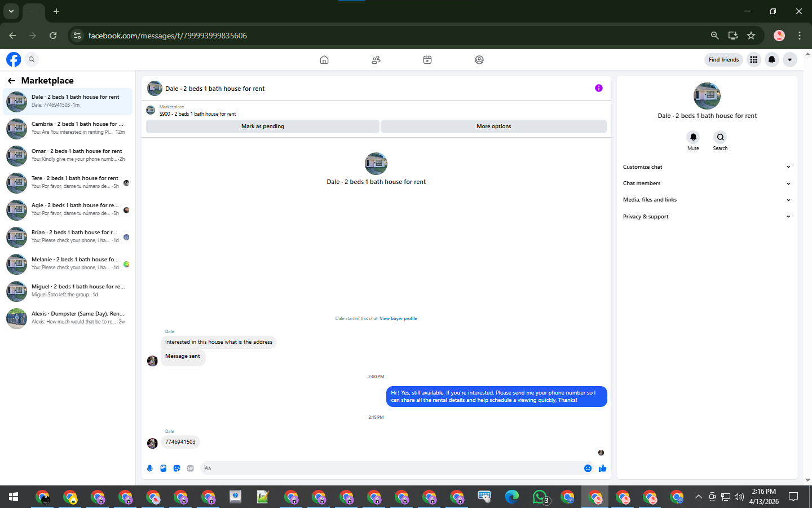
Task: Open Chrome three-dot menu
Action: pyautogui.click(x=800, y=36)
